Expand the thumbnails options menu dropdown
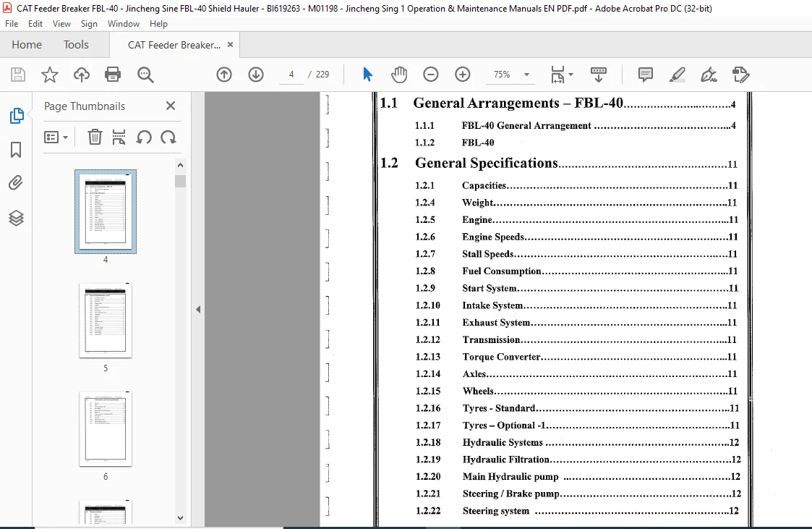Image resolution: width=812 pixels, height=529 pixels. click(x=56, y=137)
